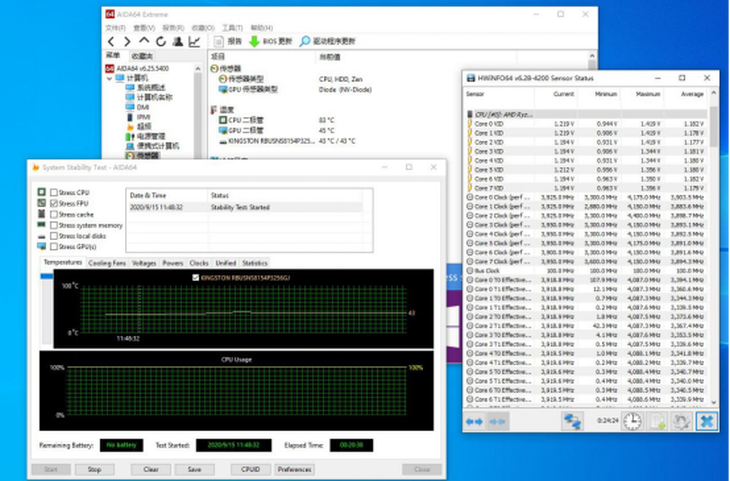730x481 pixels.
Task: Click the Current column header in HWiNFO
Action: (555, 94)
